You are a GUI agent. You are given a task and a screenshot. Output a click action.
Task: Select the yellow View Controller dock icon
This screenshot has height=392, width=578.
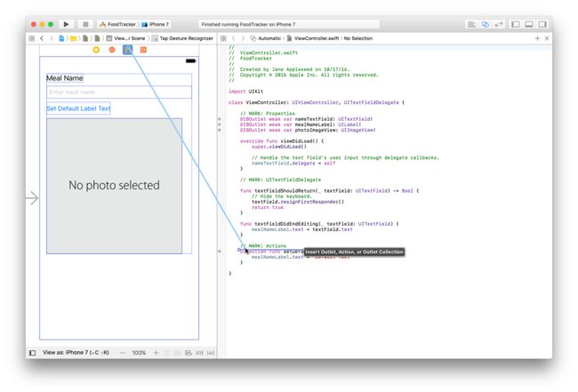(96, 50)
